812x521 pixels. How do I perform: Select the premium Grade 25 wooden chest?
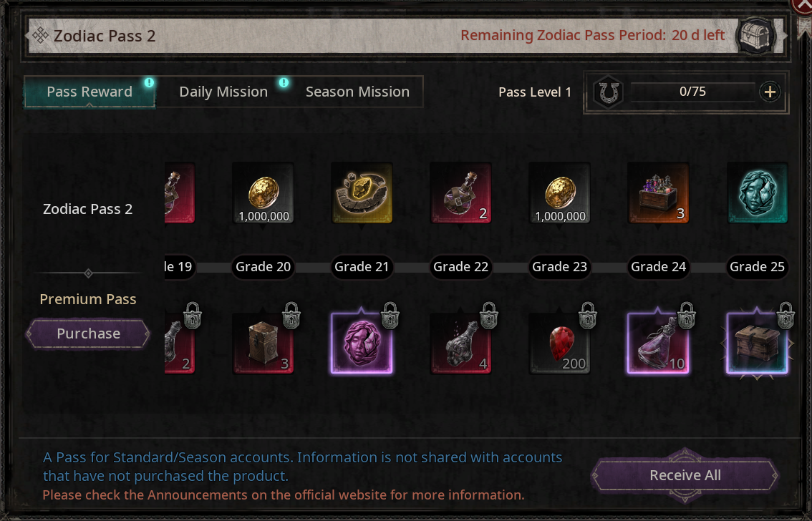click(x=757, y=343)
